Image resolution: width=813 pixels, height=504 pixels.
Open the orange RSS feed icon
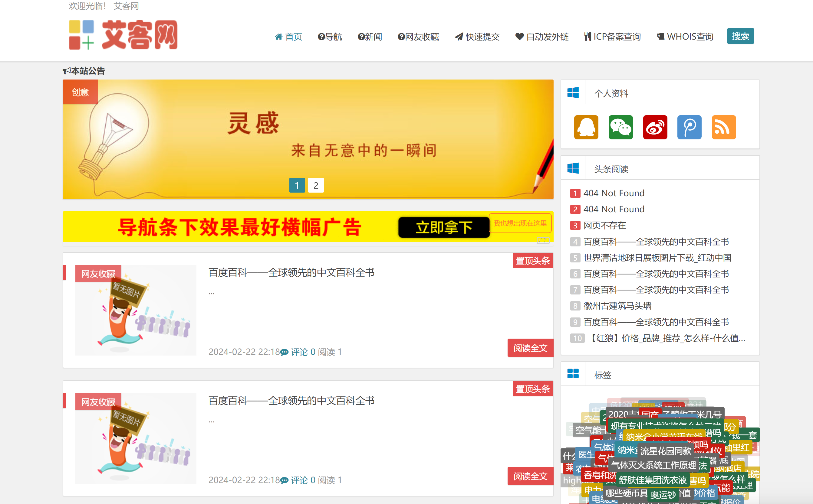click(x=723, y=127)
